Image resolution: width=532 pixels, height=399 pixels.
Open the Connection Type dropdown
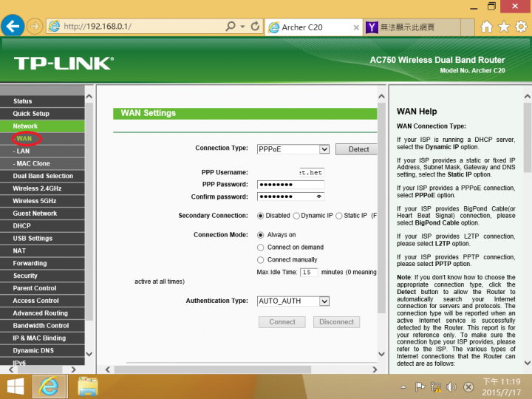[293, 149]
